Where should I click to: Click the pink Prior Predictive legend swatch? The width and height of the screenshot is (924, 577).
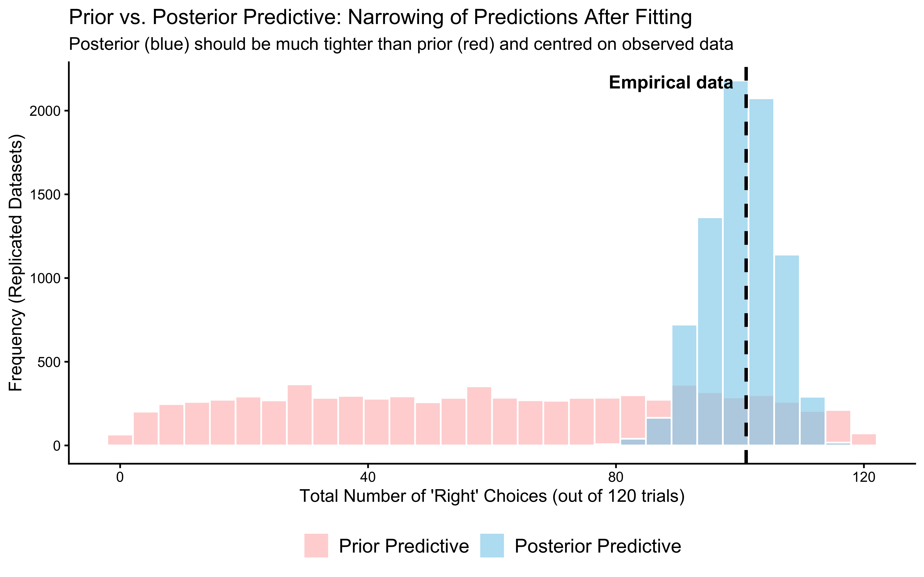pyautogui.click(x=316, y=546)
